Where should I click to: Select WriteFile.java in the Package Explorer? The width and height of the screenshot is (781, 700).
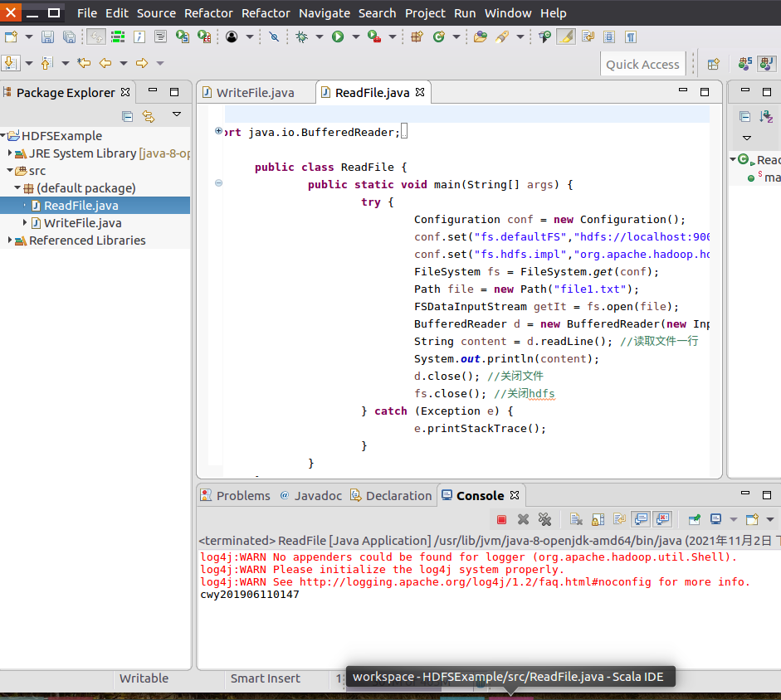click(82, 223)
